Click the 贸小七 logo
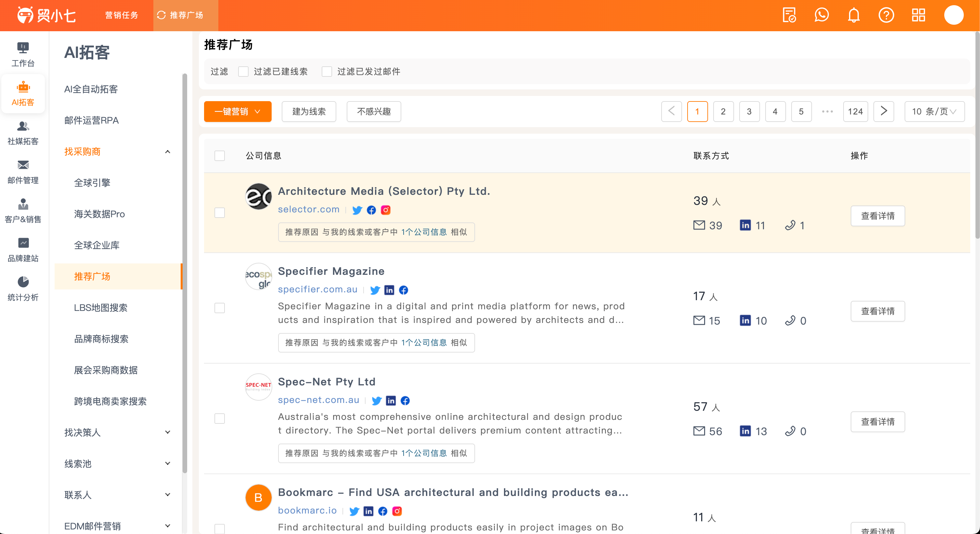The height and width of the screenshot is (534, 980). (46, 15)
